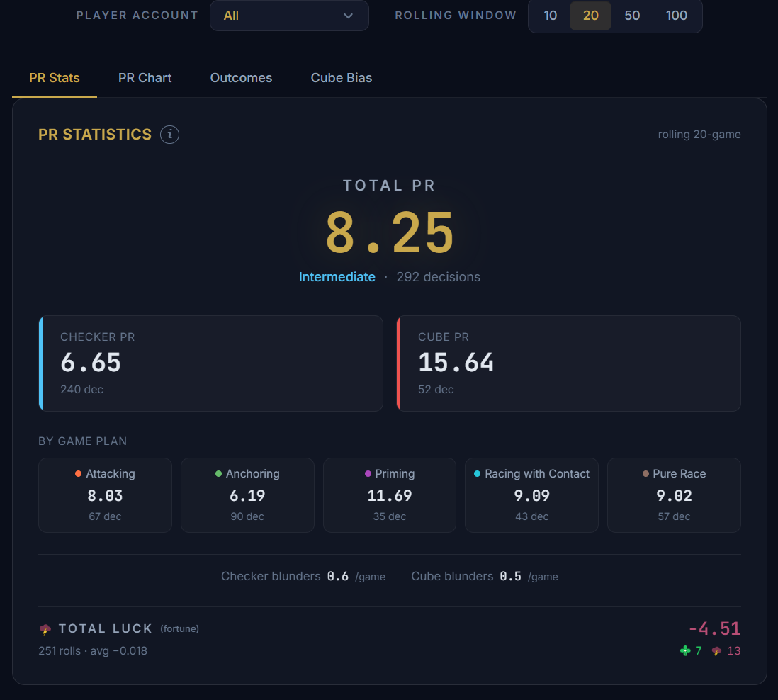Open the Anchoring game plan card
The image size is (778, 700).
click(247, 495)
